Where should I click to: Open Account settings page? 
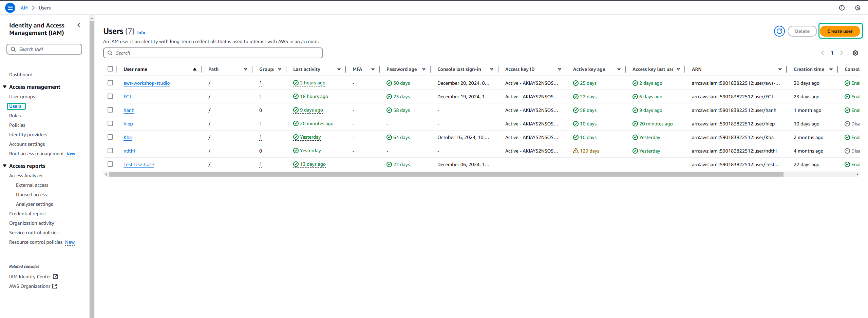pyautogui.click(x=27, y=144)
